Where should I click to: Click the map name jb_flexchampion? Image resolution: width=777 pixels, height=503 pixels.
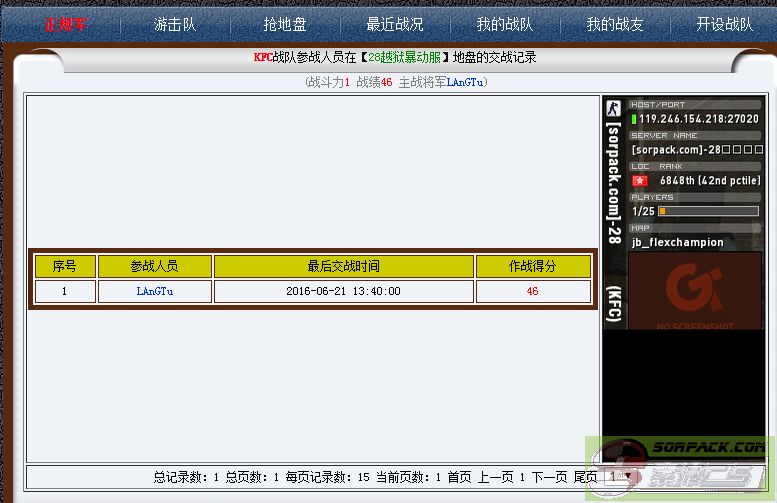coord(677,242)
